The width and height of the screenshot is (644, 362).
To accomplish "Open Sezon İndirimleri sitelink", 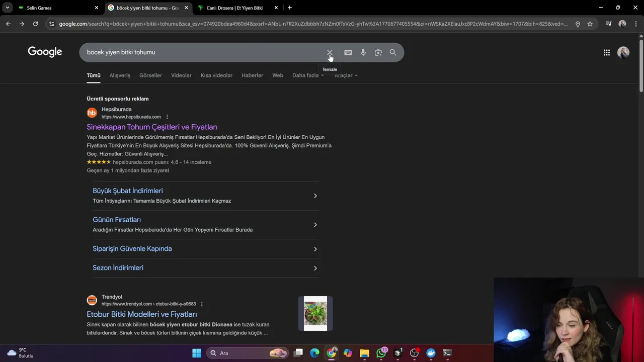I will coord(118,268).
